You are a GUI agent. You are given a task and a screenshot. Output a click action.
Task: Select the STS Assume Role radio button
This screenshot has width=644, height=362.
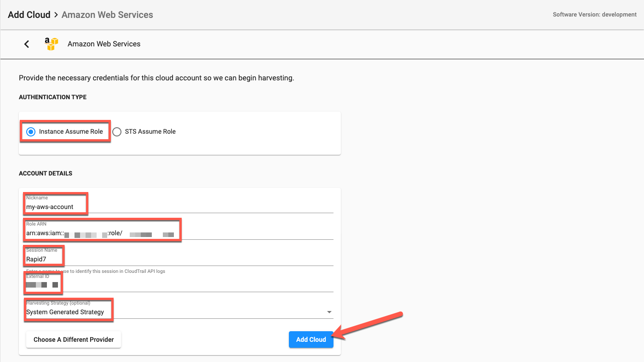tap(117, 132)
